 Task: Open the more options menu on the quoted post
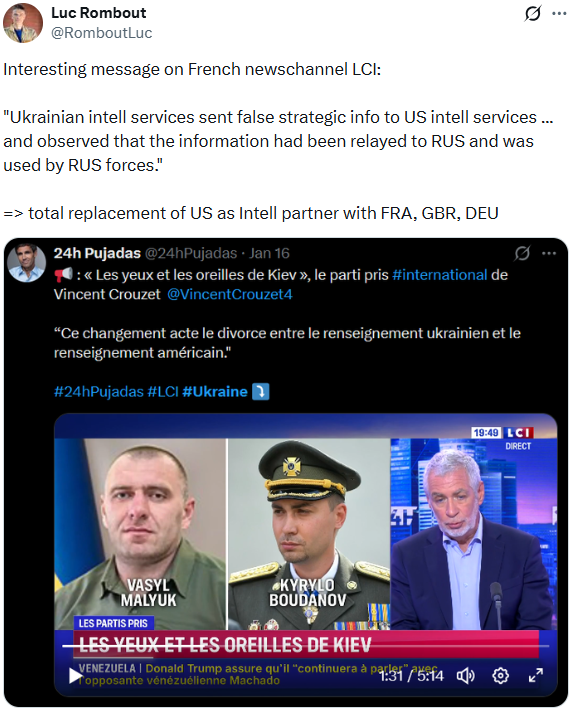(x=549, y=253)
